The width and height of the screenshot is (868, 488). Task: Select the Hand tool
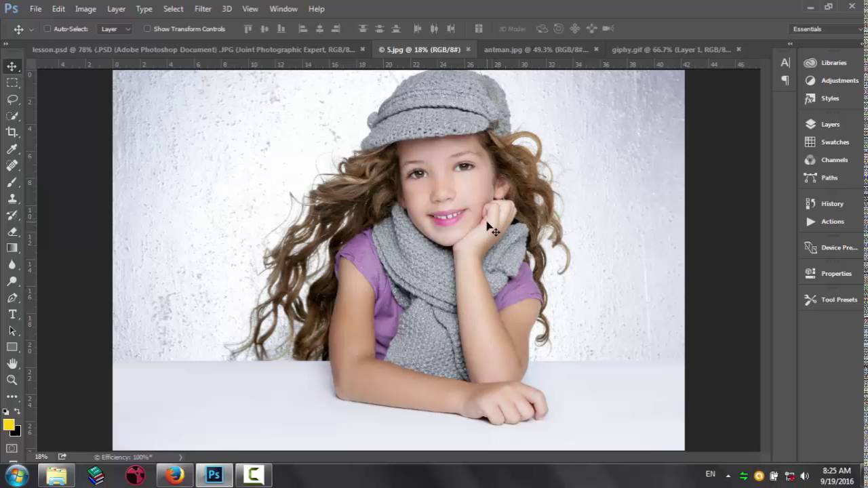click(x=12, y=364)
